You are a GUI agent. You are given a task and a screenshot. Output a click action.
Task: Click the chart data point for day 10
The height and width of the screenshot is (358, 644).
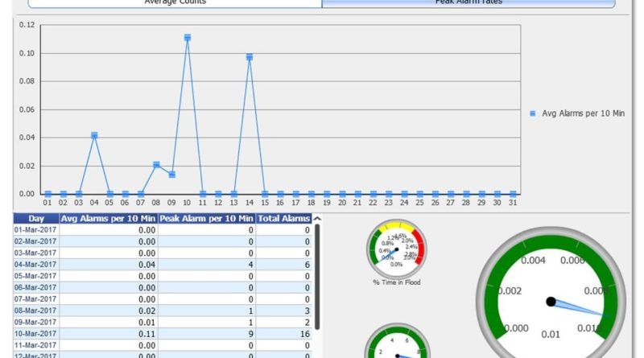(x=188, y=38)
